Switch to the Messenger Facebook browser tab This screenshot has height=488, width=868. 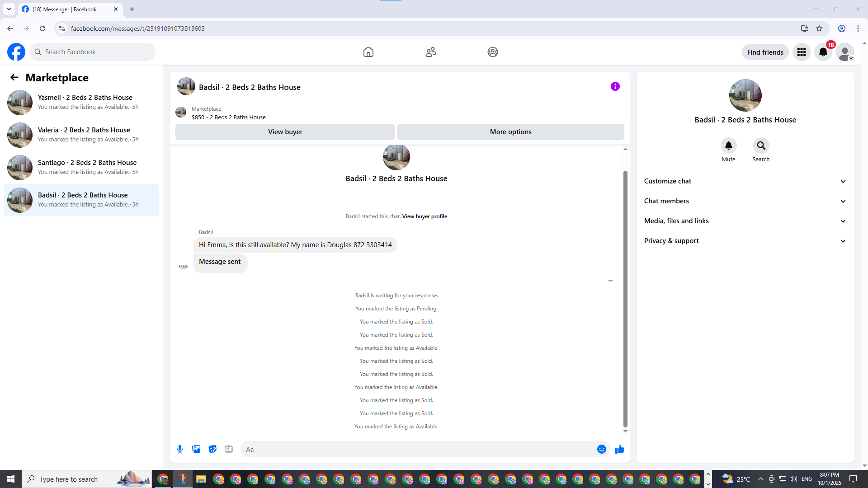tap(70, 9)
